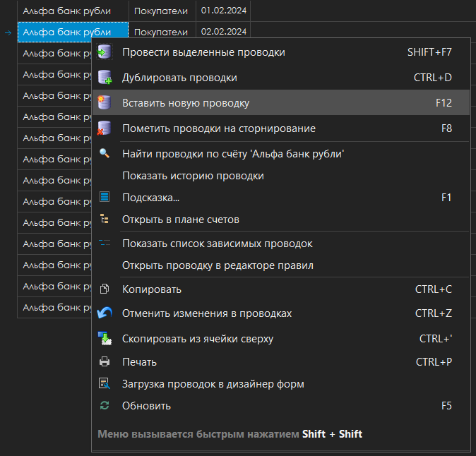This screenshot has height=456, width=476.
Task: Open Подсказка... menu entry
Action: coord(281,198)
